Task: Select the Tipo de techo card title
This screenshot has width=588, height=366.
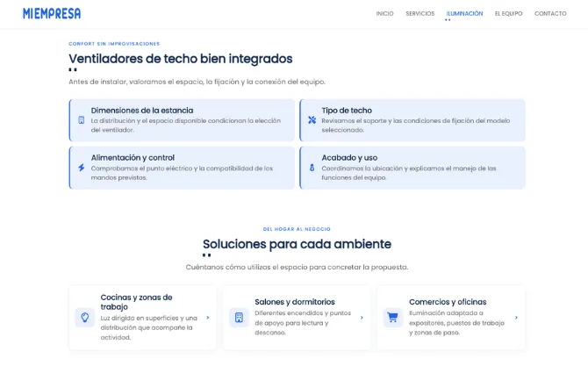Action: click(x=347, y=111)
